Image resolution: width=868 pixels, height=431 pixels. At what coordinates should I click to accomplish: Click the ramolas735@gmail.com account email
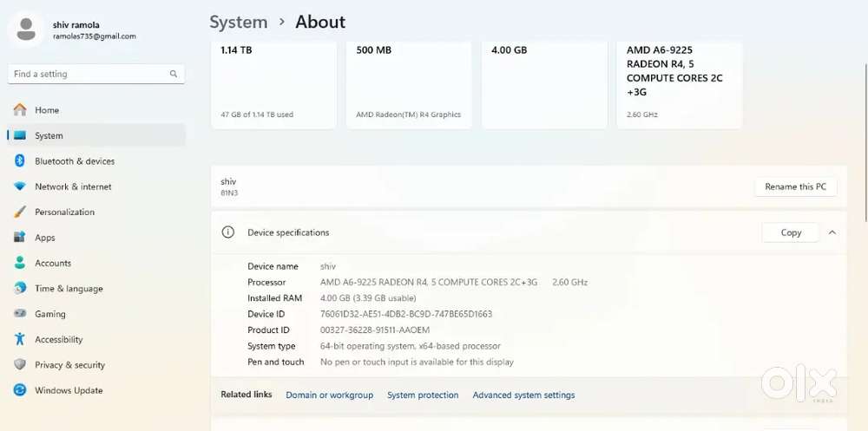click(94, 36)
